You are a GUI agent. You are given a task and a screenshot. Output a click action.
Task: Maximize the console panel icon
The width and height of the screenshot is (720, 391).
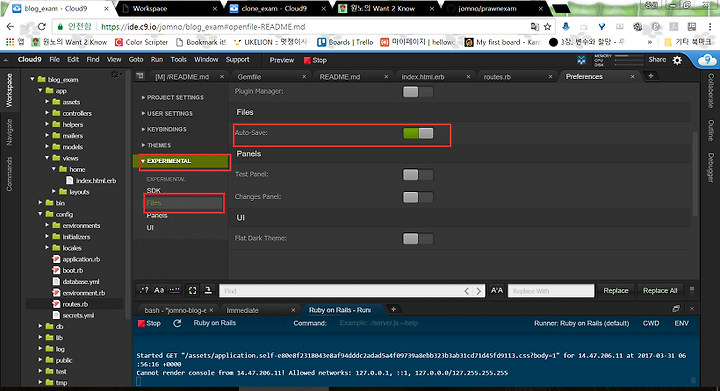(x=675, y=309)
